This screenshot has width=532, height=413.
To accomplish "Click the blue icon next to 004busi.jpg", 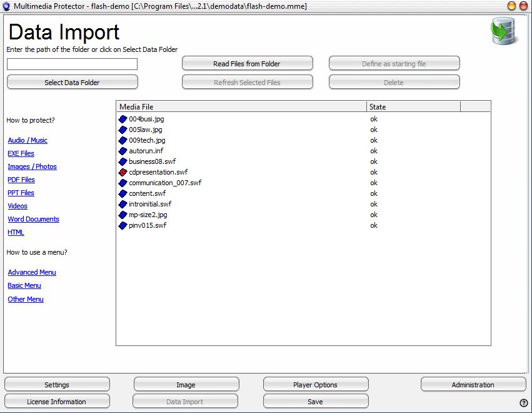I will click(123, 119).
